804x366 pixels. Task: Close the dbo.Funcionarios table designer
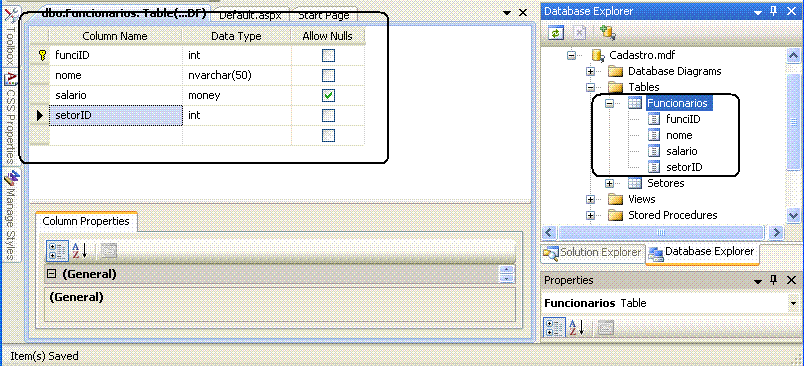523,12
